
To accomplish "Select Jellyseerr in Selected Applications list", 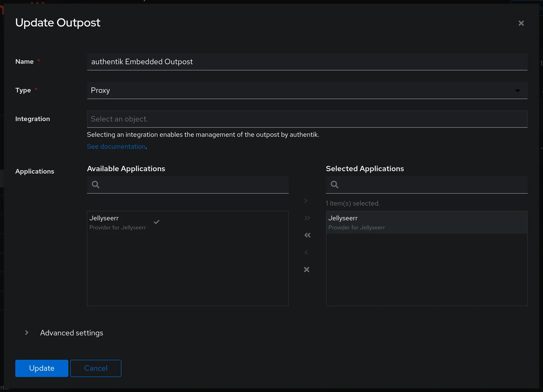I will (x=427, y=222).
